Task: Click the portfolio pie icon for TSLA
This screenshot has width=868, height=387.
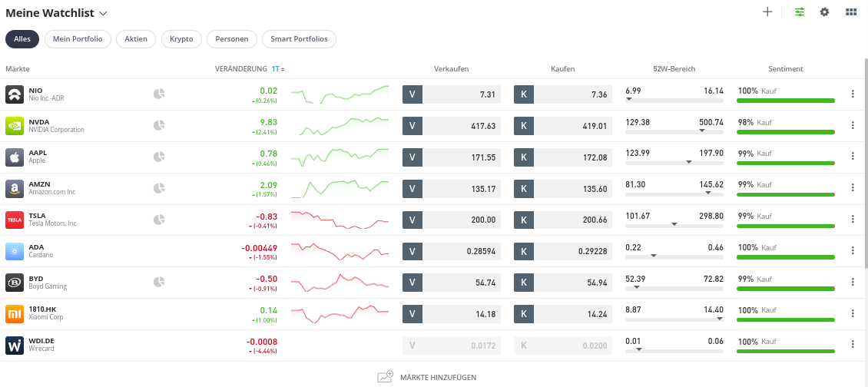Action: [159, 220]
